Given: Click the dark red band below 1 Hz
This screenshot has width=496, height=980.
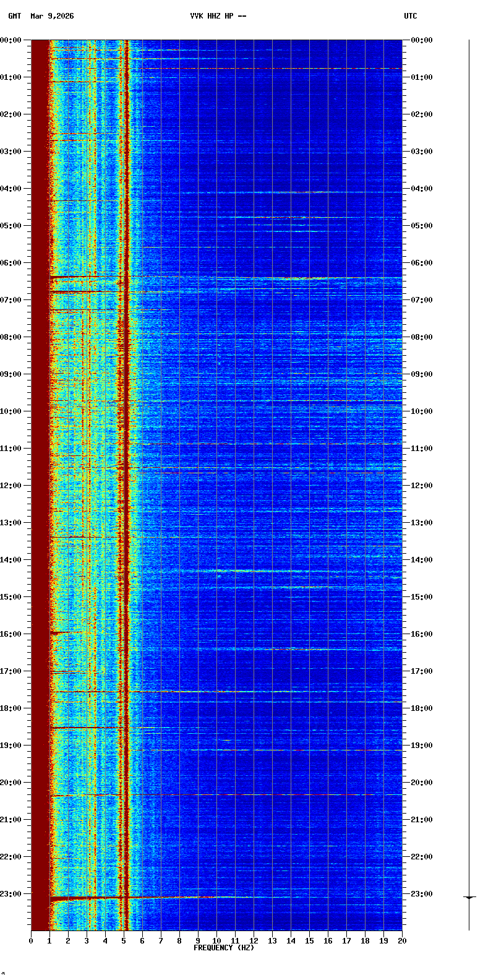Looking at the screenshot, I should [40, 483].
